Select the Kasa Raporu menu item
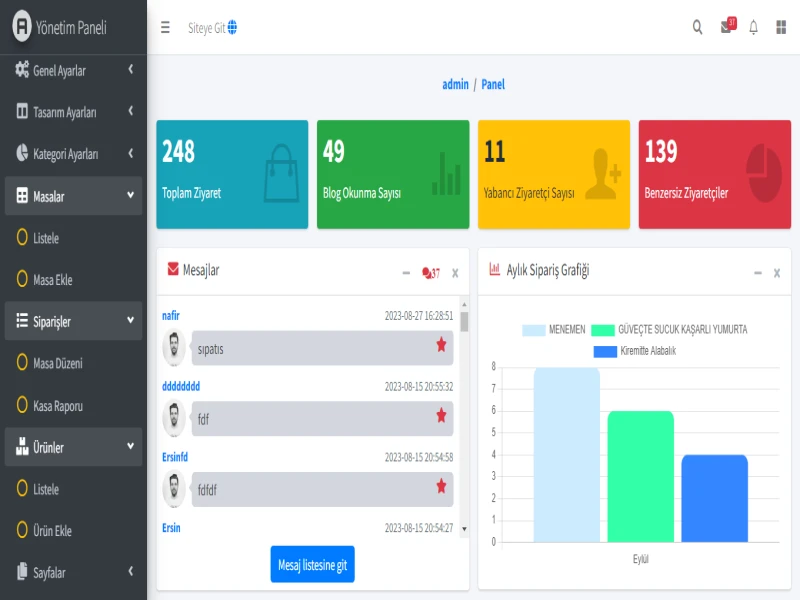This screenshot has height=600, width=800. point(57,406)
